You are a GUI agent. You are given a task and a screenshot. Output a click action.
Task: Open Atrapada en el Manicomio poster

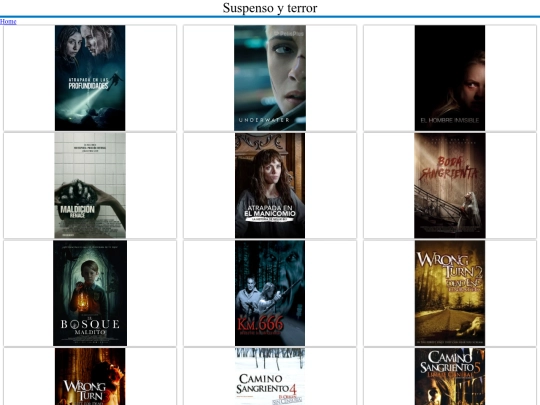(x=270, y=185)
